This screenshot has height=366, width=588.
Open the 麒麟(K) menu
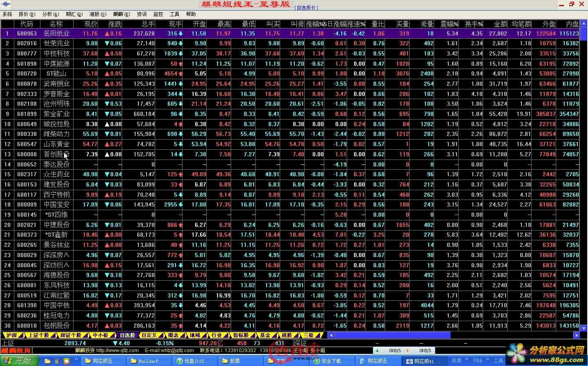(x=122, y=14)
